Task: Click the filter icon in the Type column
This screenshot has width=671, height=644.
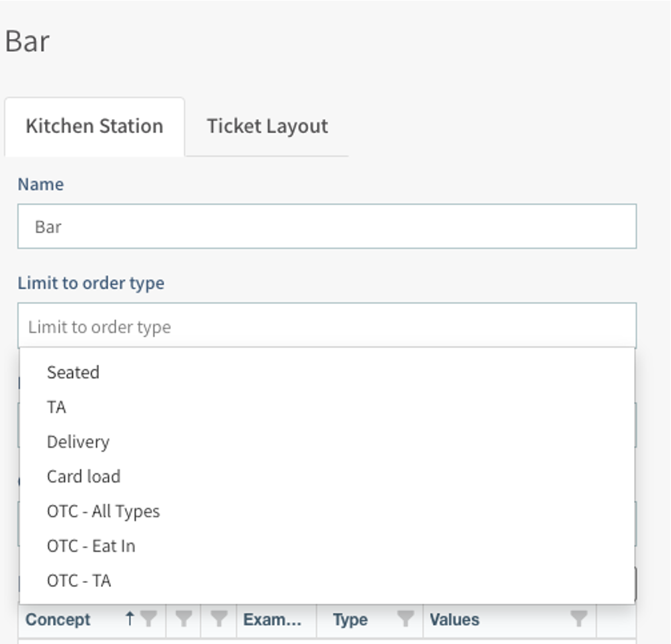Action: click(x=405, y=619)
